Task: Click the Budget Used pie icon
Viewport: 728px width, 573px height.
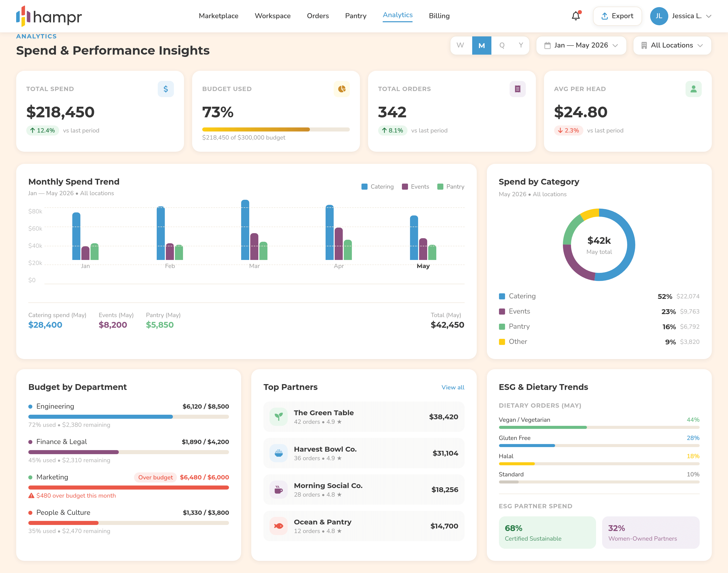Action: (x=342, y=89)
